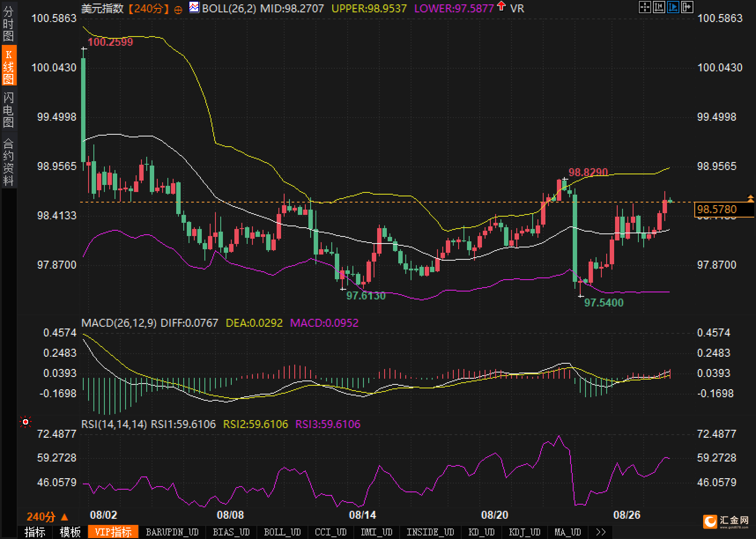This screenshot has height=539, width=756.
Task: Click the 08/08 date axis label
Action: (230, 515)
